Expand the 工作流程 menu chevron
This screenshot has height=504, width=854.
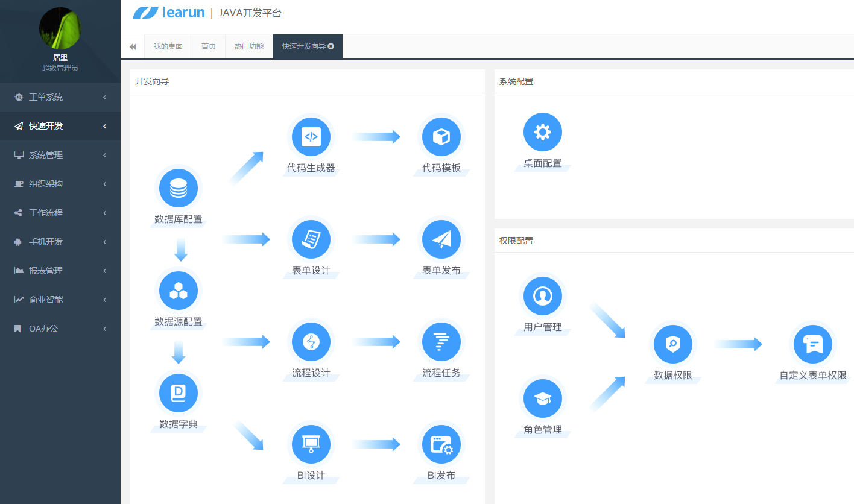point(105,213)
